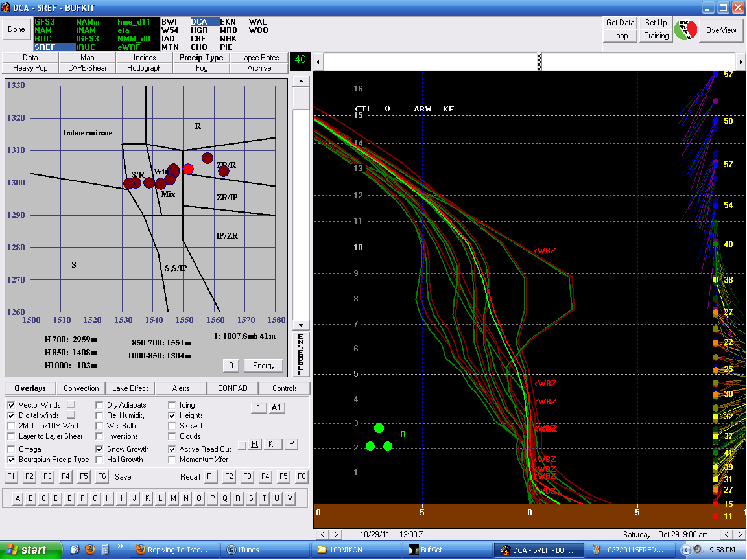Click the forecast hour slider thumb
The width and height of the screenshot is (747, 560).
[539, 62]
